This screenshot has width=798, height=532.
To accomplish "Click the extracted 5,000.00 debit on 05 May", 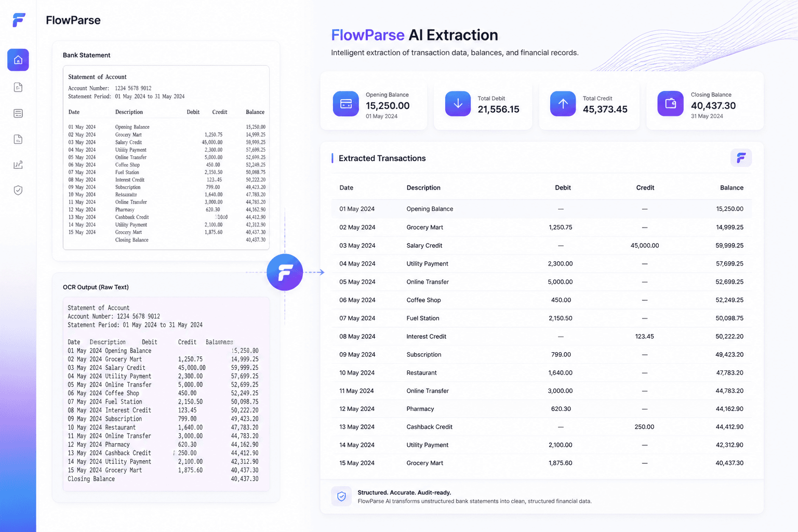I will tap(560, 282).
